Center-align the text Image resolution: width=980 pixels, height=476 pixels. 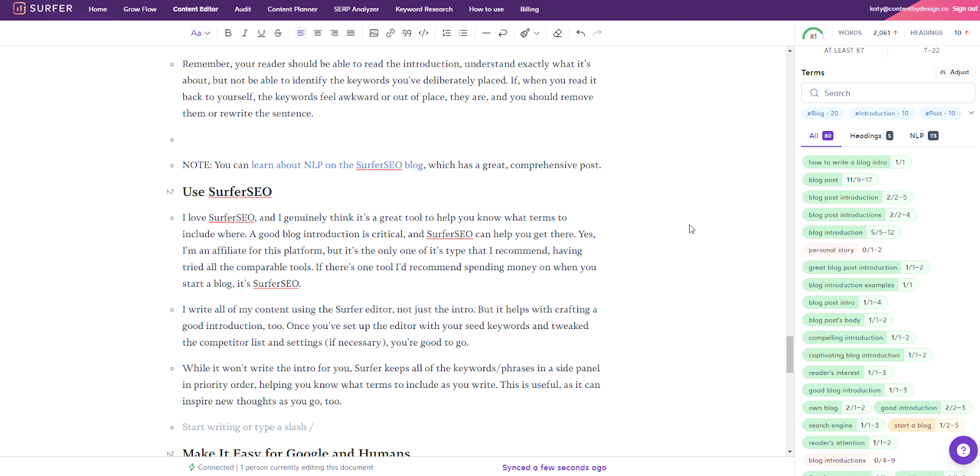[317, 33]
